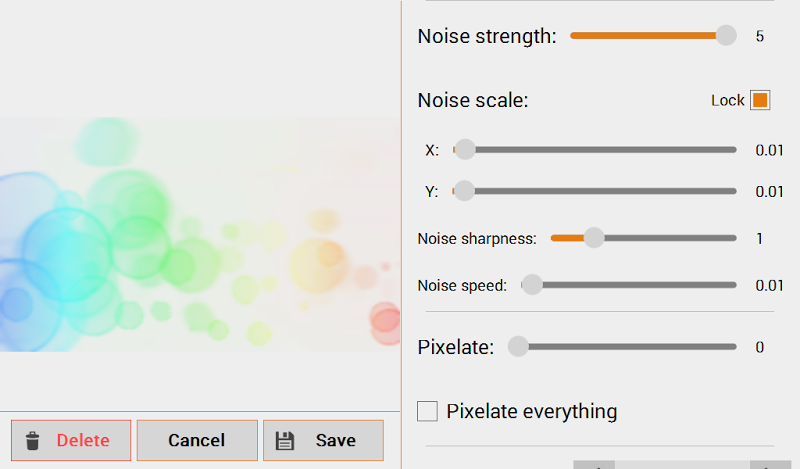This screenshot has width=800, height=469.
Task: Enable the Pixelate everything checkbox
Action: [428, 411]
